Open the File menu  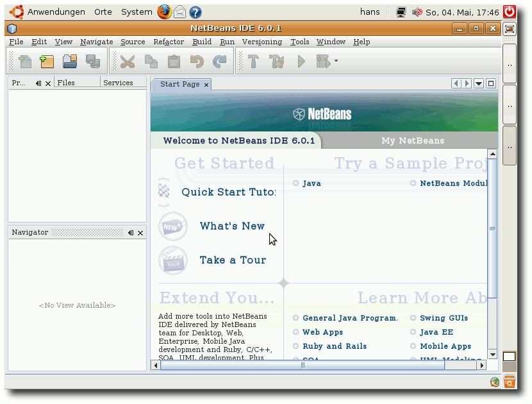pyautogui.click(x=16, y=42)
